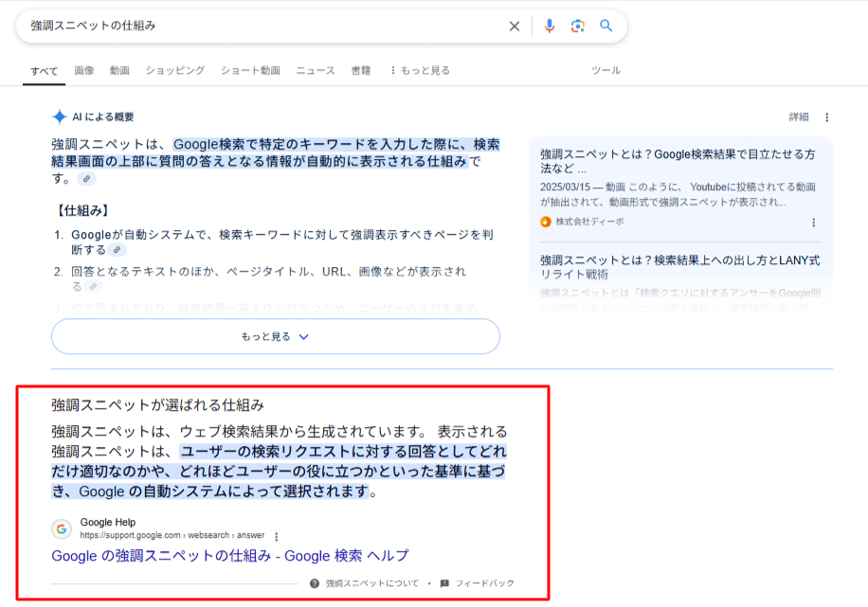Screen dimensions: 868x607
Task: Click the 詳細 link in AI overview
Action: 798,116
